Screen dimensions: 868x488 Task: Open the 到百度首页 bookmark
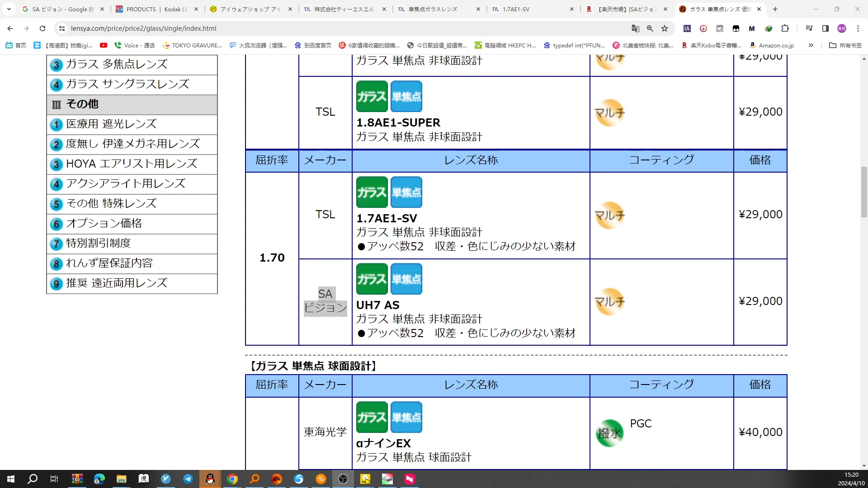[x=313, y=45]
